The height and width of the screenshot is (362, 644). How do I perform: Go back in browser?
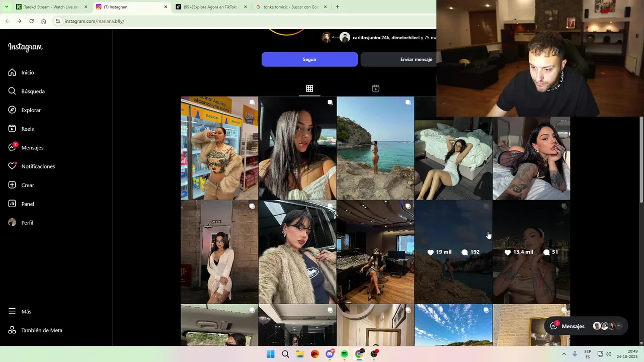point(7,21)
